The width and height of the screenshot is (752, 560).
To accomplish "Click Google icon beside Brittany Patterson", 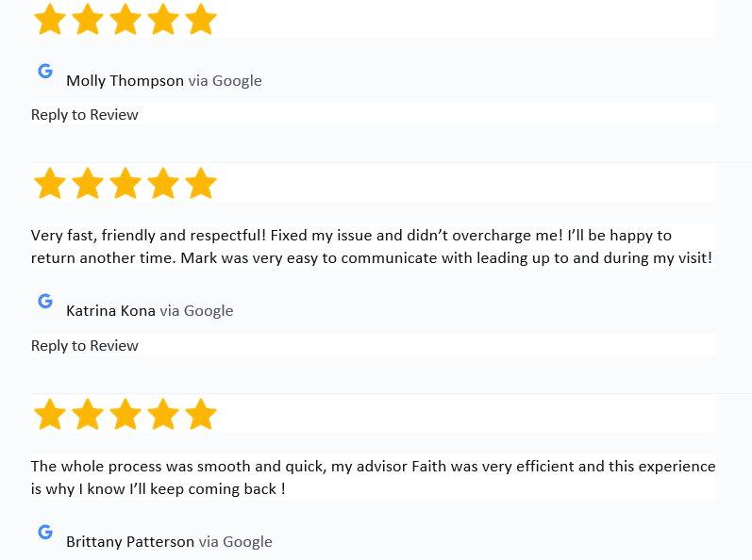I will [45, 532].
